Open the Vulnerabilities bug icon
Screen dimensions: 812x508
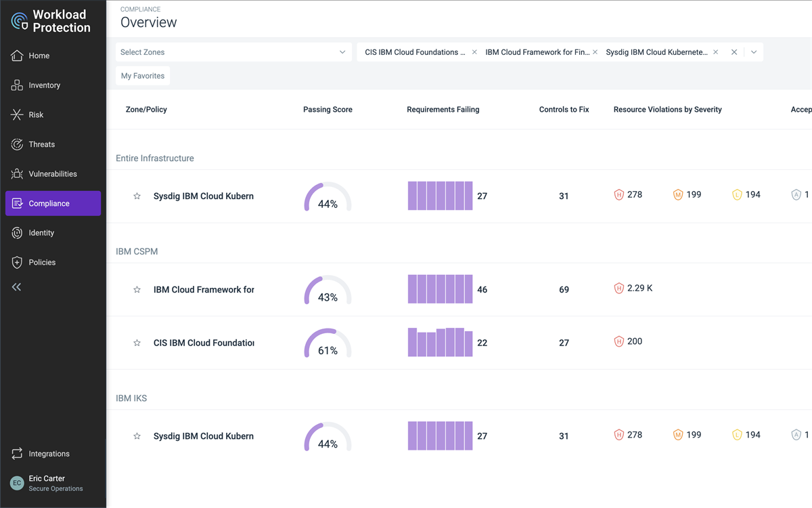(17, 174)
